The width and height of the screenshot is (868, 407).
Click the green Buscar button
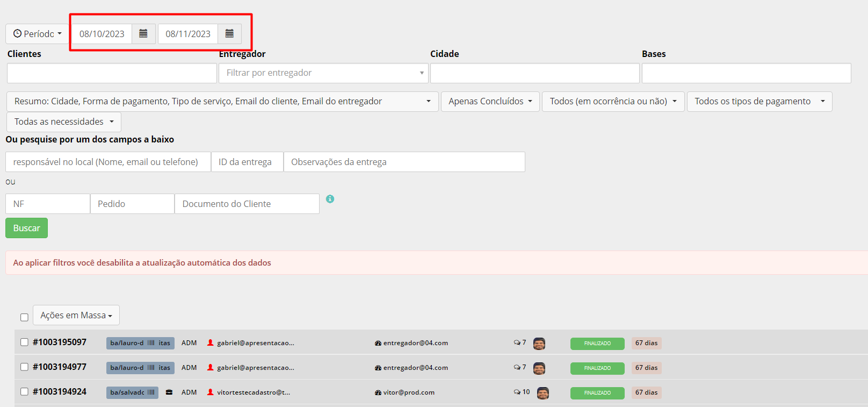[x=26, y=228]
